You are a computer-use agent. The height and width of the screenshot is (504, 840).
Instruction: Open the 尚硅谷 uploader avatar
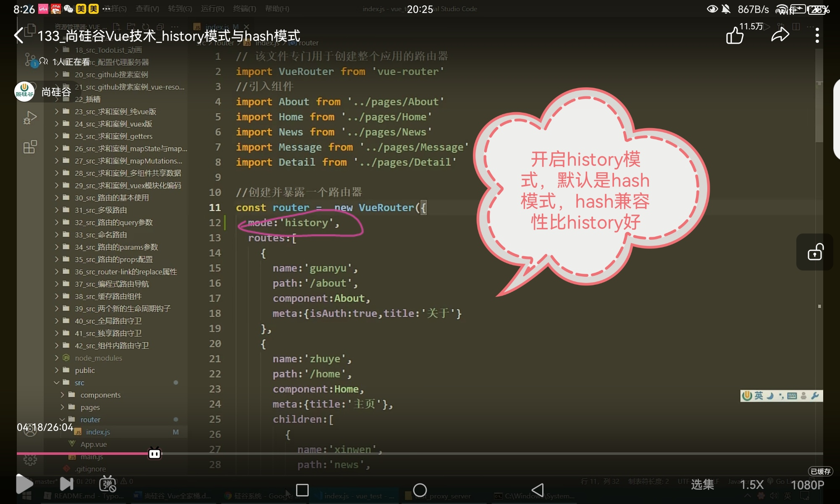click(x=24, y=92)
